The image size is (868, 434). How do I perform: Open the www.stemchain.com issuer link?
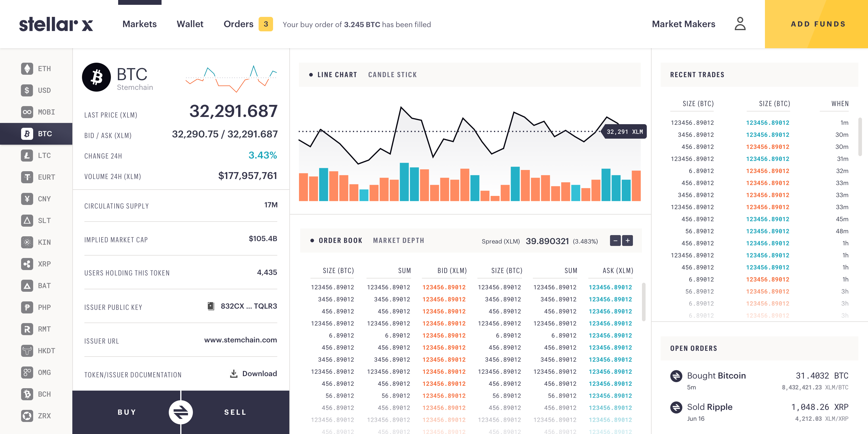pyautogui.click(x=240, y=340)
